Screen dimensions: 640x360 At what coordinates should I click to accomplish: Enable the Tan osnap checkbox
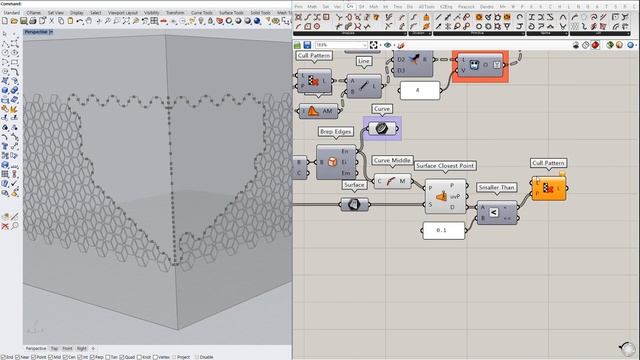pos(107,357)
